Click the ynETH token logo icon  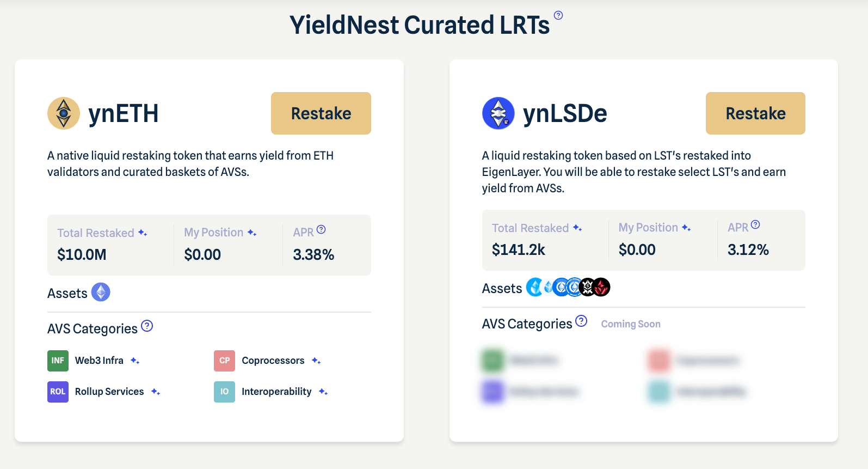pos(64,113)
